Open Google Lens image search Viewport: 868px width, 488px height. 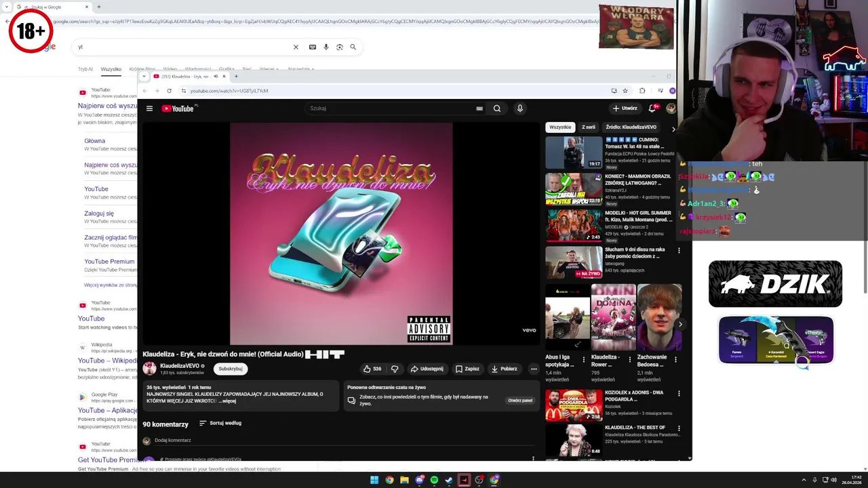point(340,47)
